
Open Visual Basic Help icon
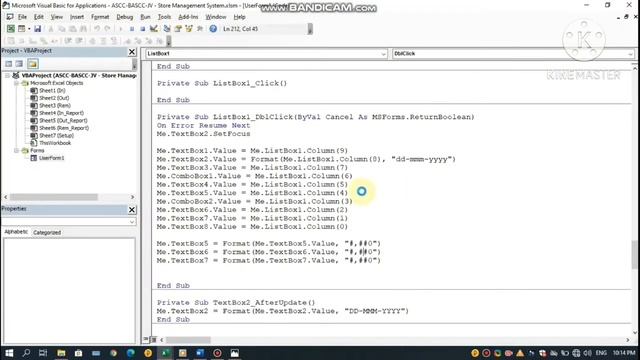213,29
